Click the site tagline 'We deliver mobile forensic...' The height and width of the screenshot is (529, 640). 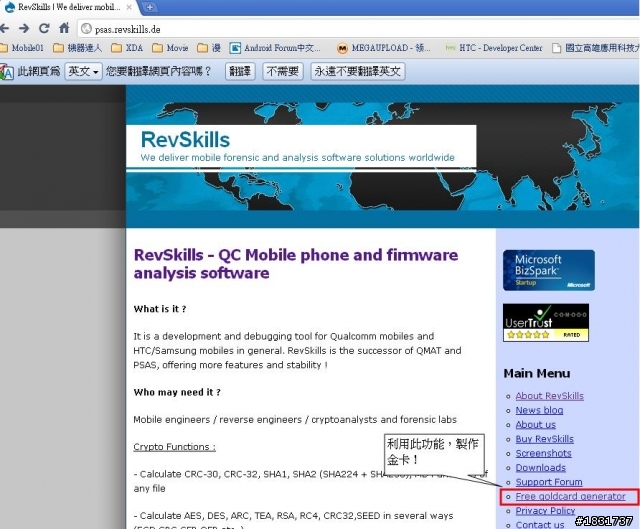pyautogui.click(x=298, y=158)
